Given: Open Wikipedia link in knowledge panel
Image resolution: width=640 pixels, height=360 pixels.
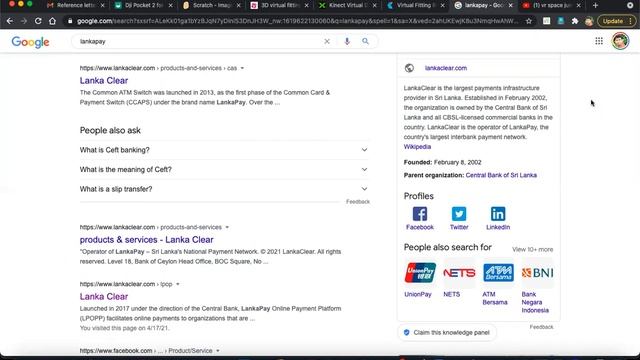Looking at the screenshot, I should coord(417,147).
